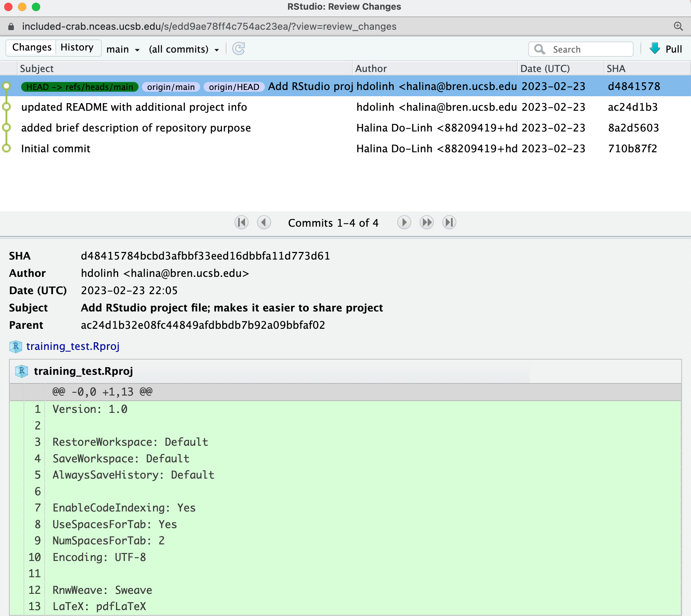Open the training_test.Rproj file link
691x616 pixels.
pyautogui.click(x=73, y=346)
